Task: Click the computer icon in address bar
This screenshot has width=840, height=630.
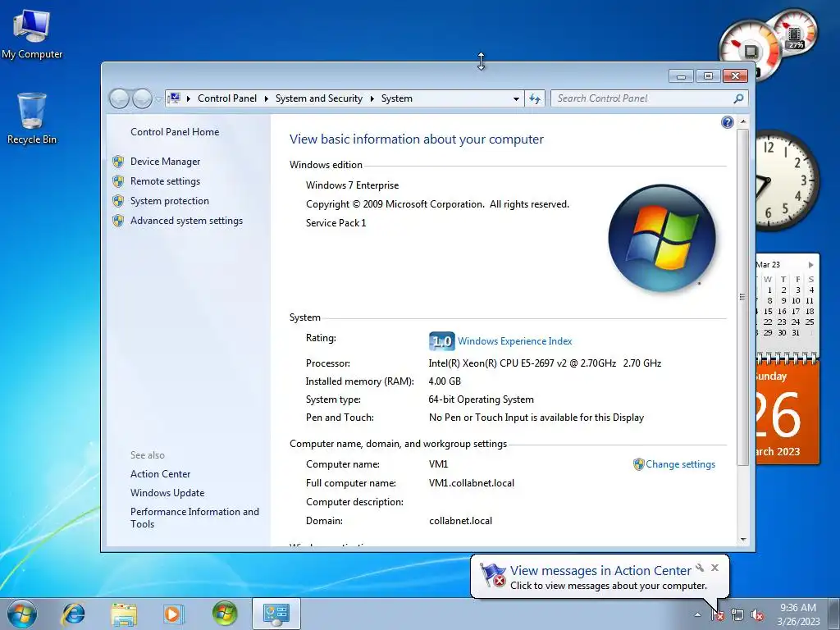Action: [174, 98]
